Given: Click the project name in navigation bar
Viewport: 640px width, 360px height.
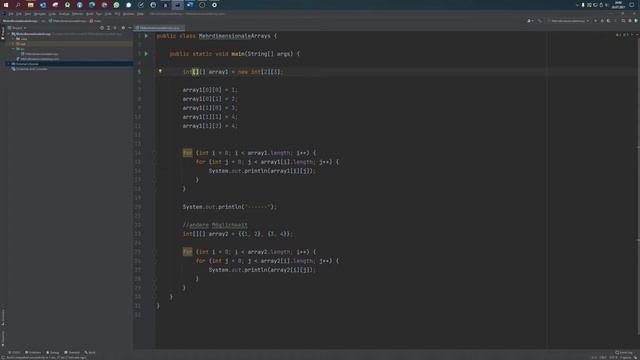Looking at the screenshot, I should pos(20,20).
